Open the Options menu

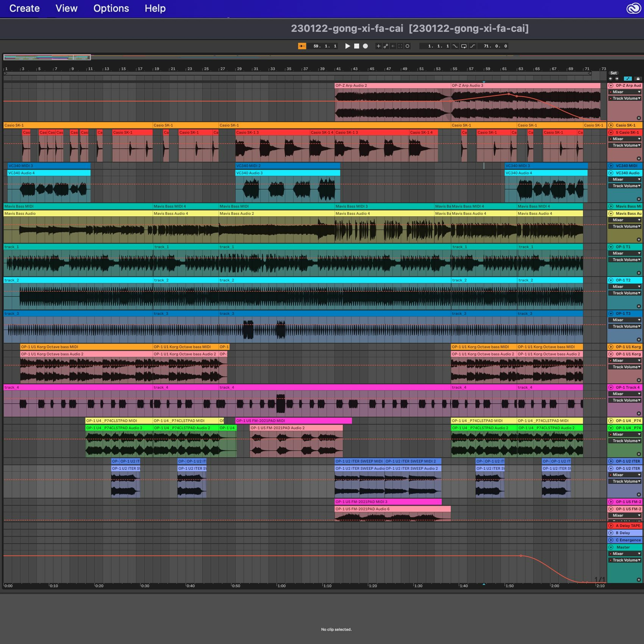(111, 8)
